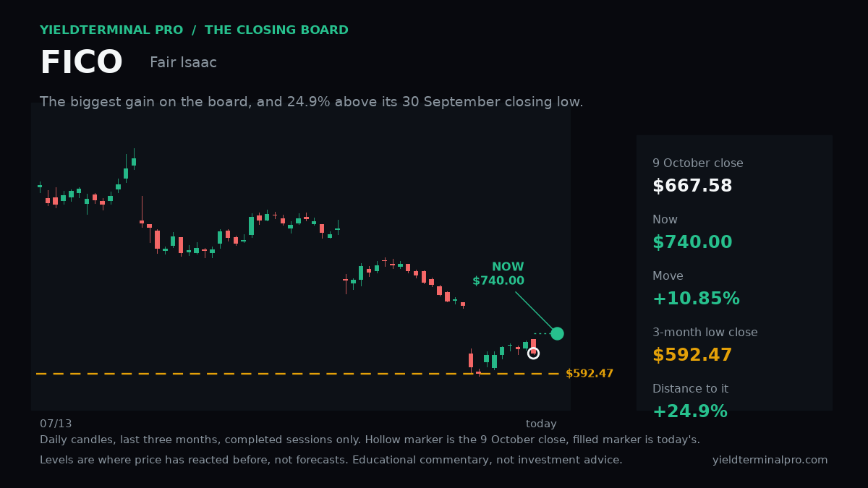Visit yieldterminalpro.com link

click(770, 460)
